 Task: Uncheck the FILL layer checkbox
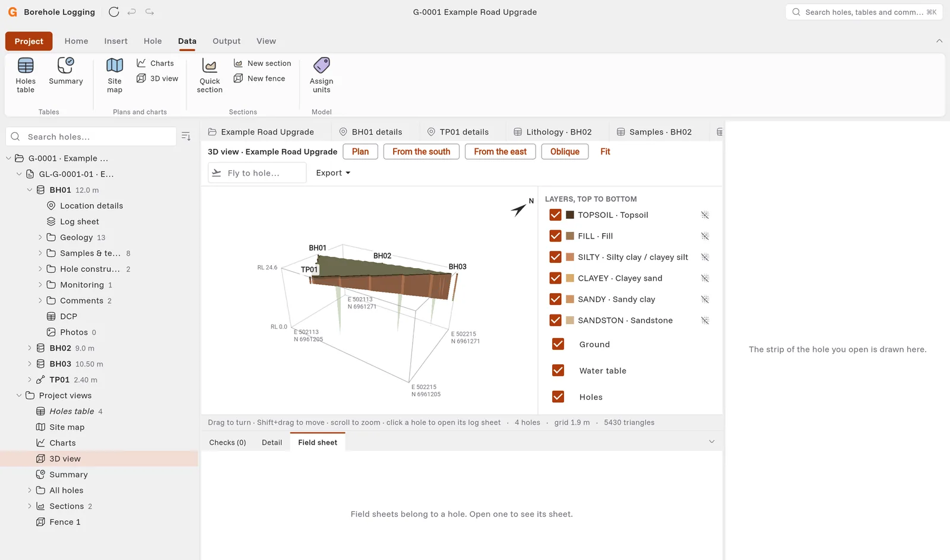pyautogui.click(x=555, y=236)
